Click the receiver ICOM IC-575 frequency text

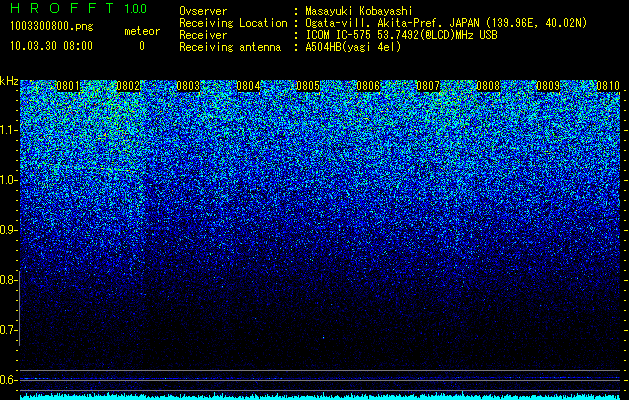click(x=401, y=35)
